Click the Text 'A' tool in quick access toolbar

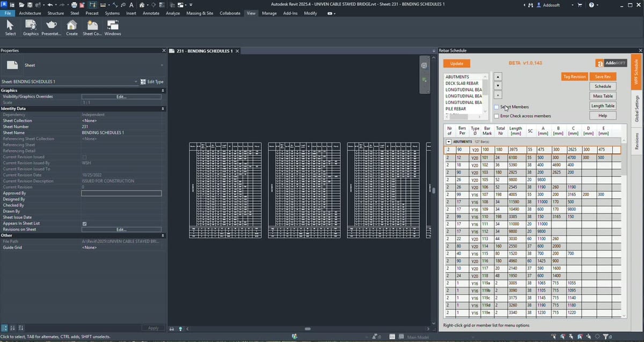click(131, 5)
